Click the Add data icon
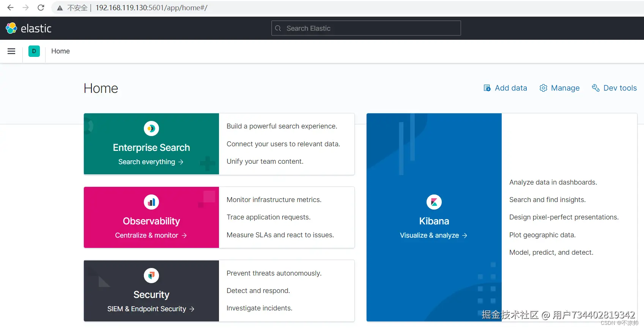644x329 pixels. 487,88
